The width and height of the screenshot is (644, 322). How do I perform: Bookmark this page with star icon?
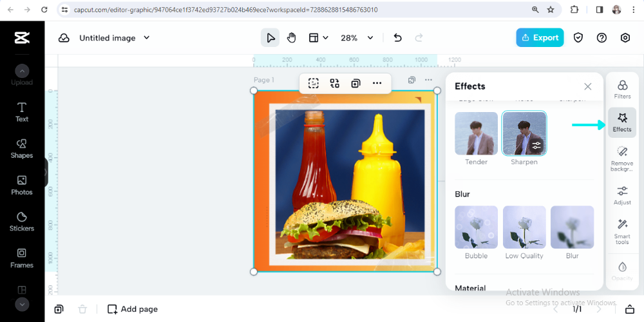click(551, 10)
